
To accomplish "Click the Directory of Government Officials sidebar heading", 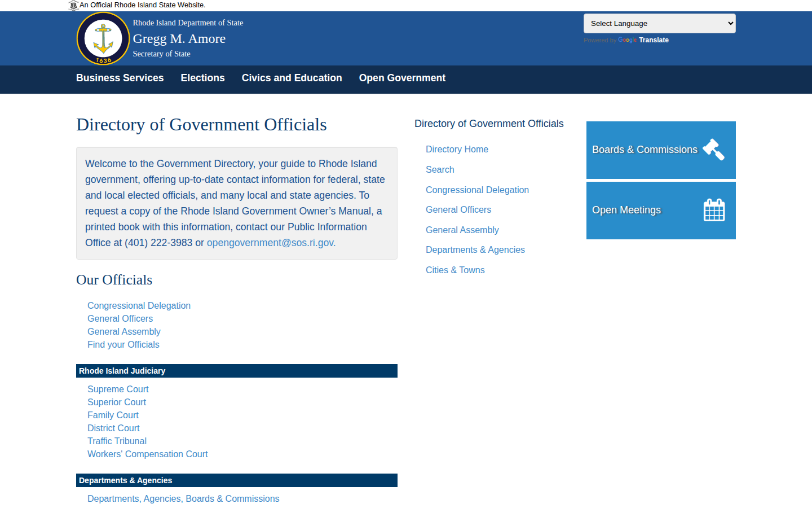I will pos(489,124).
